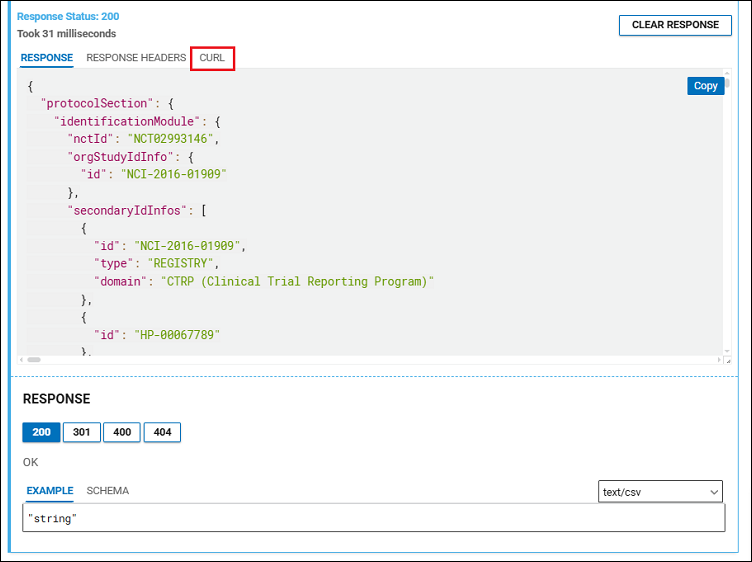Click the "NCT02993146" nctId value
This screenshot has height=562, width=752.
[x=170, y=139]
